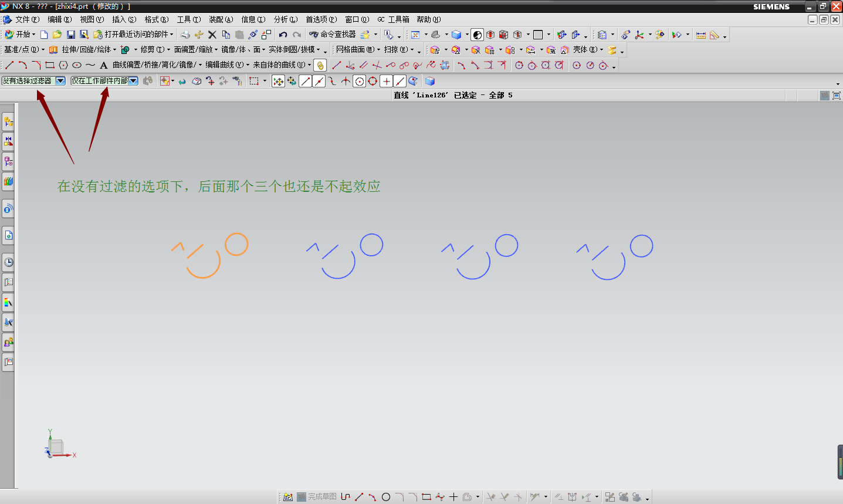Open the Assembly Navigator sidebar icon
The image size is (843, 504).
pos(8,121)
